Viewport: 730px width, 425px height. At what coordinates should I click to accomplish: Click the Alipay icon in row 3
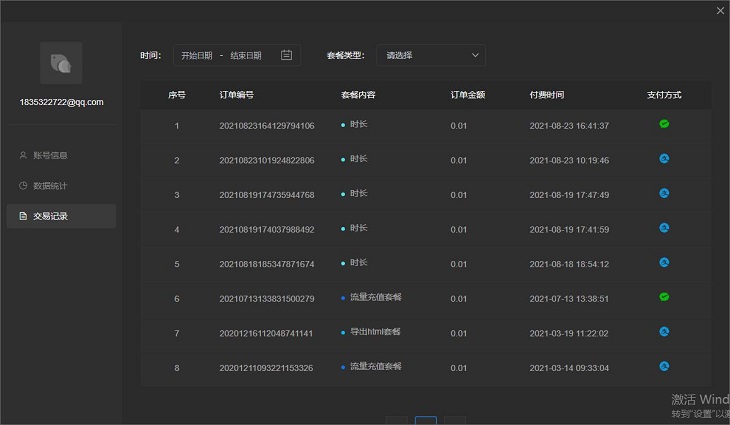pyautogui.click(x=664, y=194)
